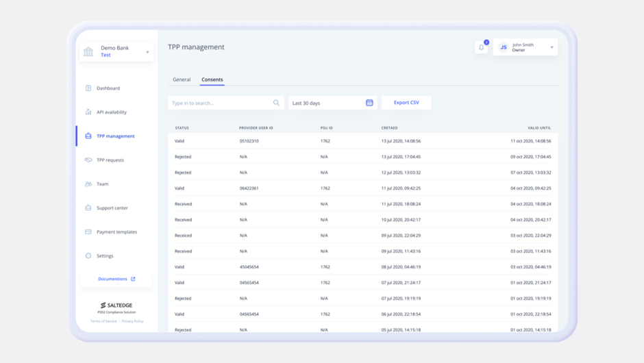
Task: Click the JS user avatar
Action: 504,47
